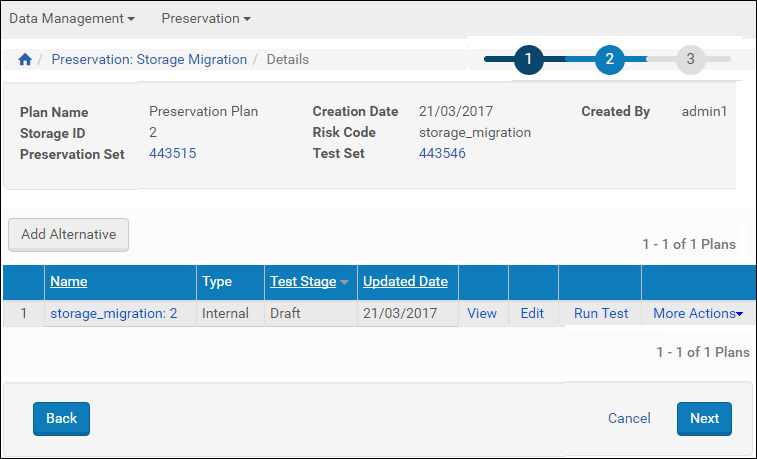This screenshot has height=459, width=757.
Task: Open Test Set 443546 link
Action: coord(442,153)
